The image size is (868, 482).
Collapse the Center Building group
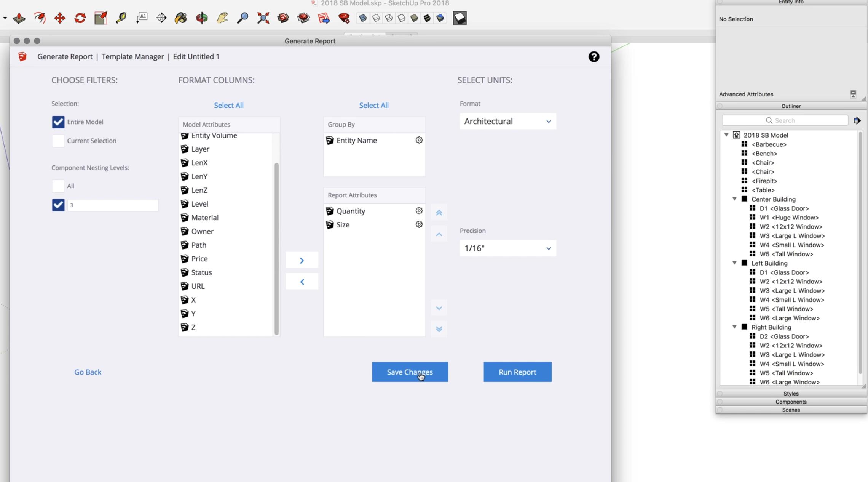pos(734,199)
